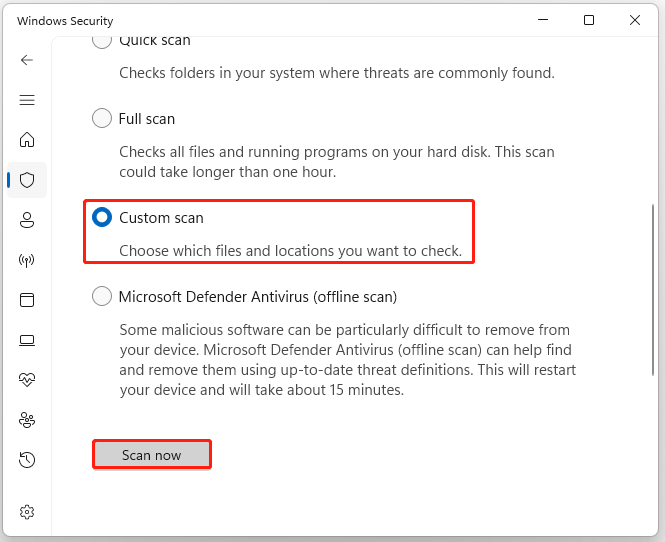Select the Full scan radio button

[x=102, y=118]
